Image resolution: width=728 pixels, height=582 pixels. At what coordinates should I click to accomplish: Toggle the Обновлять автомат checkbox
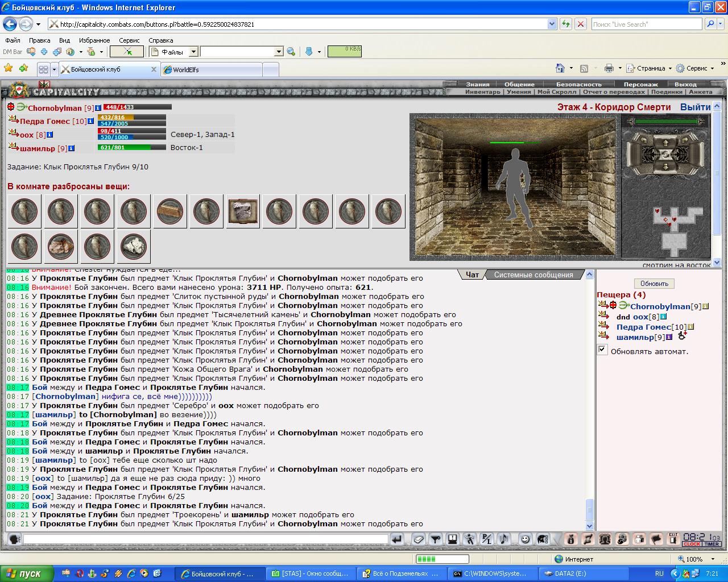[602, 350]
